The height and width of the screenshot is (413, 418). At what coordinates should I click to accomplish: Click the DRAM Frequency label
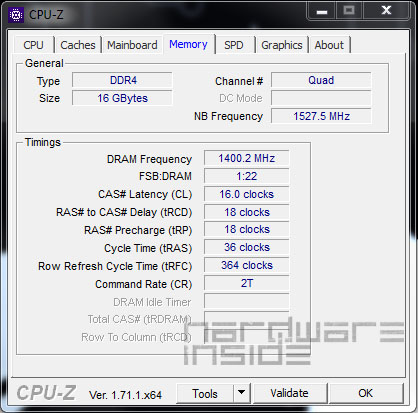coord(149,159)
